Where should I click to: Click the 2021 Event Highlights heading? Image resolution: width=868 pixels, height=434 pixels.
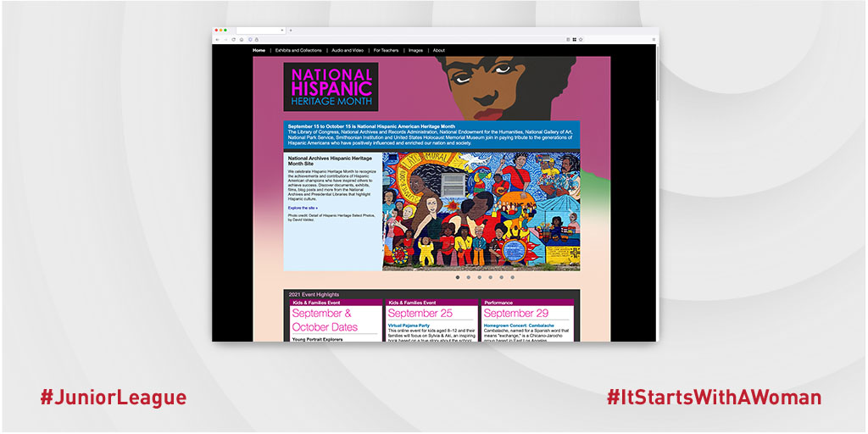coord(314,294)
